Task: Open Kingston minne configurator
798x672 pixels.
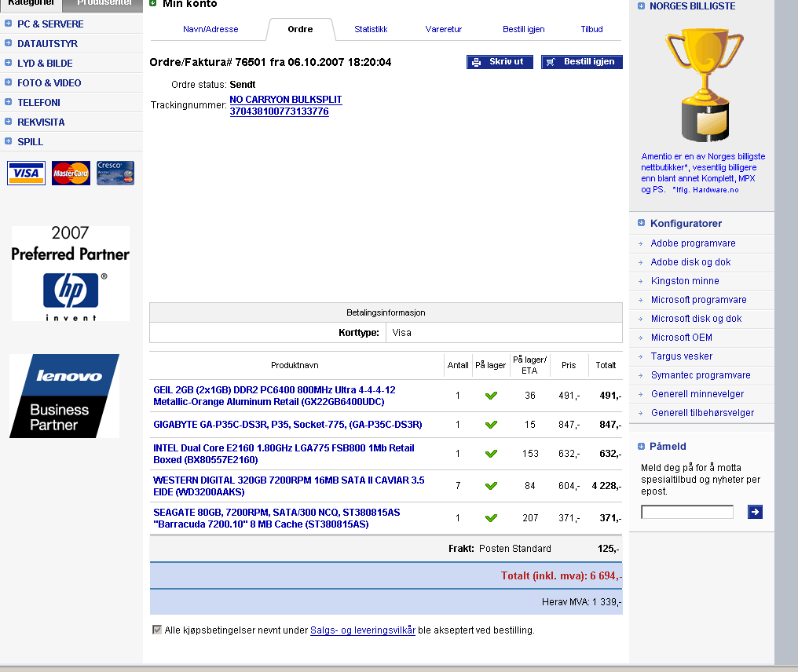Action: pyautogui.click(x=685, y=281)
